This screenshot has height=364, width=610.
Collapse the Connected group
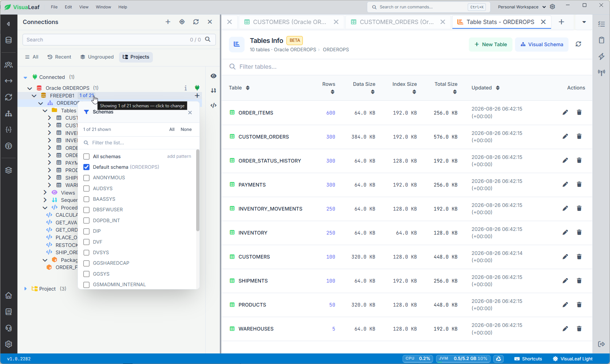click(25, 77)
